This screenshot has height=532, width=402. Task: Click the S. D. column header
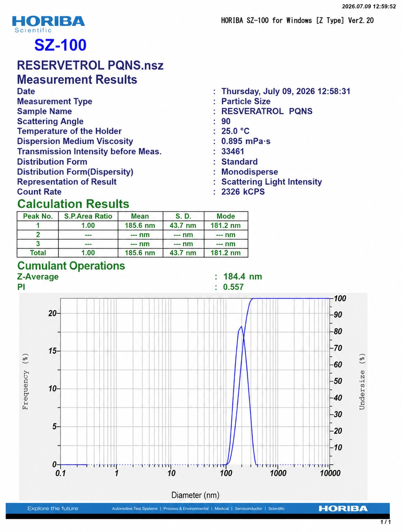183,216
